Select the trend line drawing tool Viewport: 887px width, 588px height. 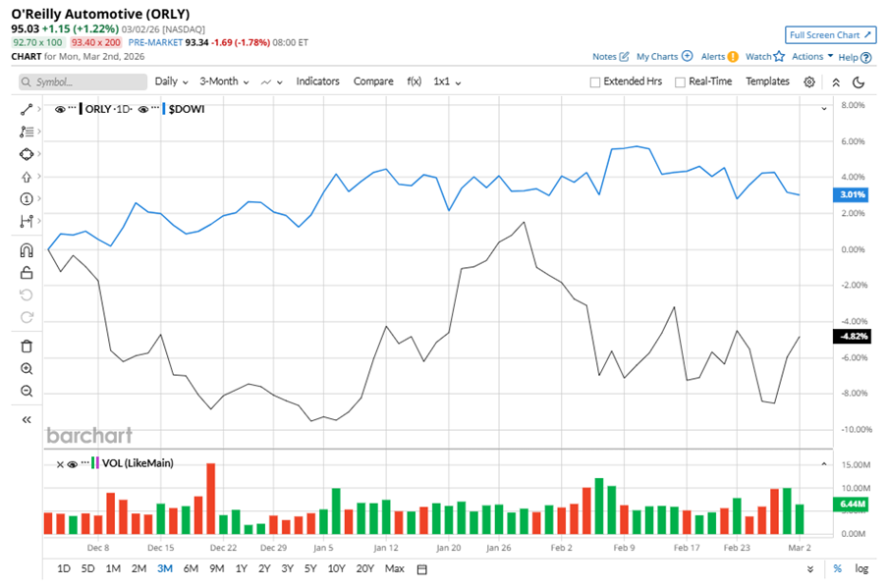click(26, 109)
